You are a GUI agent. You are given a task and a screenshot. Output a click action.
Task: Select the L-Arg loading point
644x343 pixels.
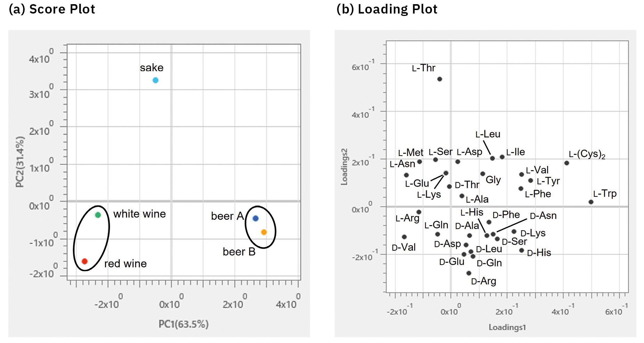click(419, 212)
